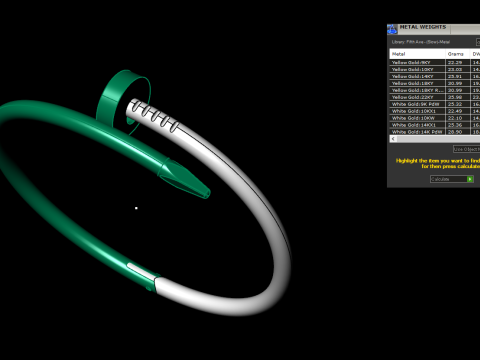Click the 25.32 grams cell

coord(457,104)
